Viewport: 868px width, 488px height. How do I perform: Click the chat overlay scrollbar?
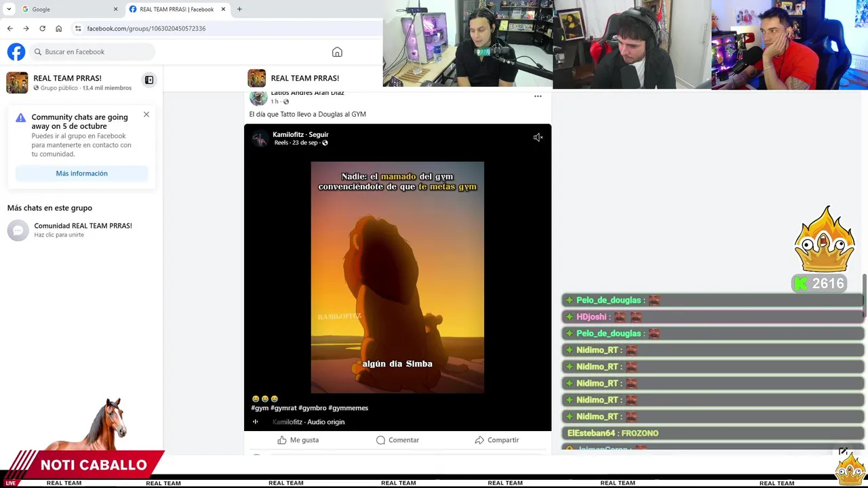click(865, 296)
